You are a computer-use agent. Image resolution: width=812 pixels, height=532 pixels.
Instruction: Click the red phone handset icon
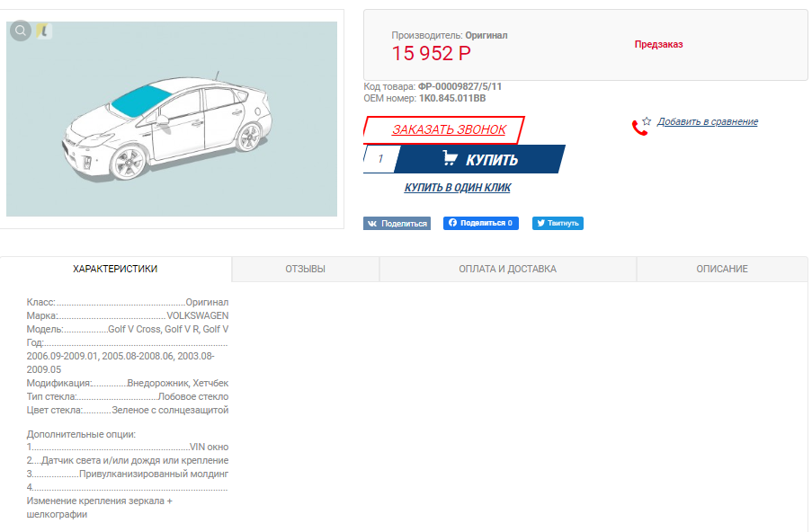639,128
